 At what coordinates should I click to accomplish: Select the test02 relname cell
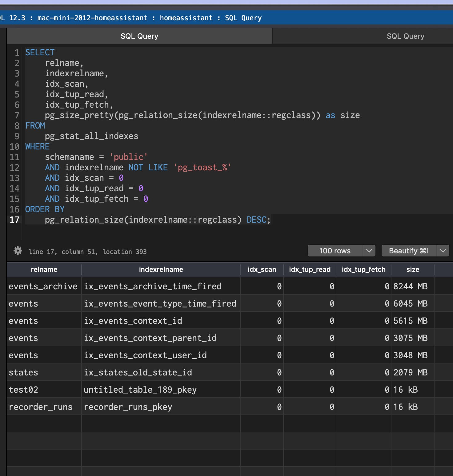click(x=44, y=390)
